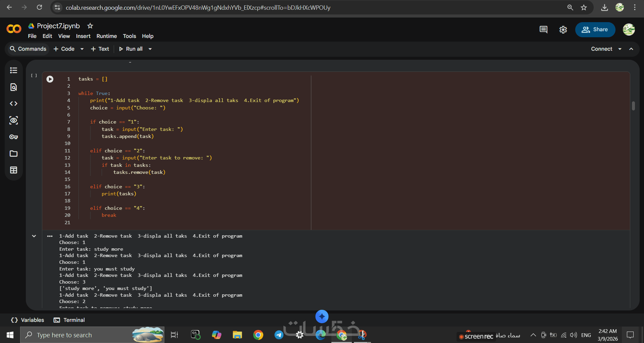Add a new Text cell
Image resolution: width=644 pixels, height=343 pixels.
point(100,49)
